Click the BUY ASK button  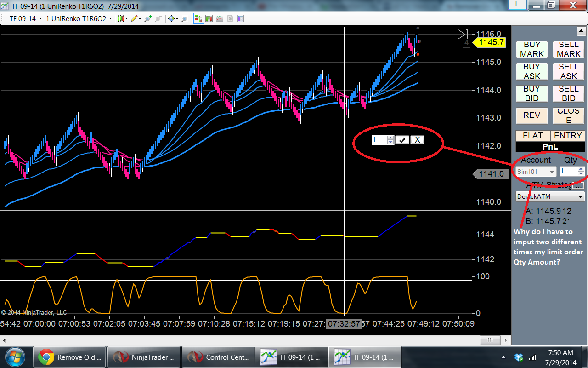[532, 72]
